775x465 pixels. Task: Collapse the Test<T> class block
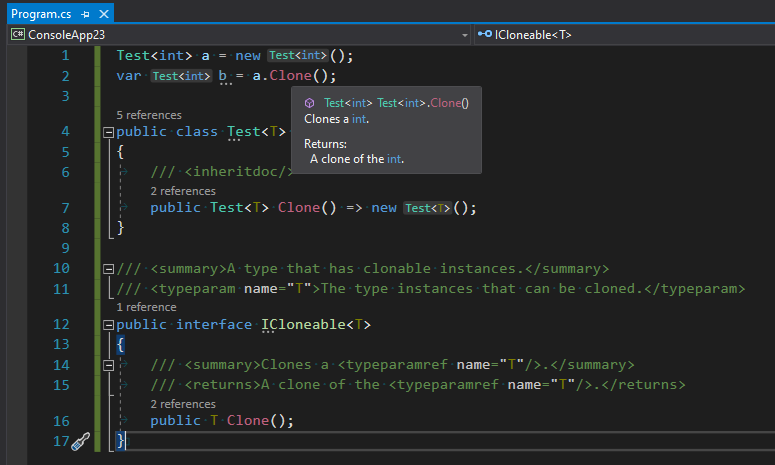(x=109, y=132)
